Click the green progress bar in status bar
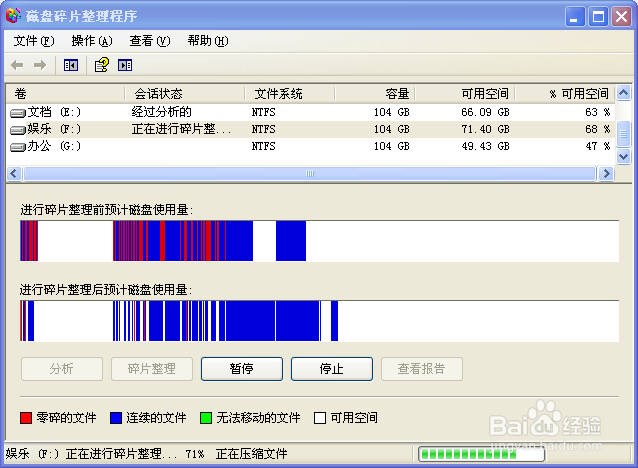The image size is (638, 468). [482, 454]
